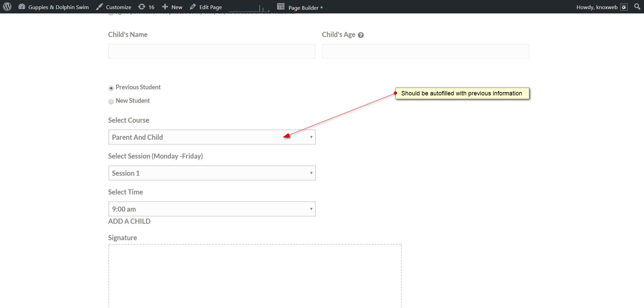
Task: Click the ADD A CHILD link
Action: coord(129,221)
